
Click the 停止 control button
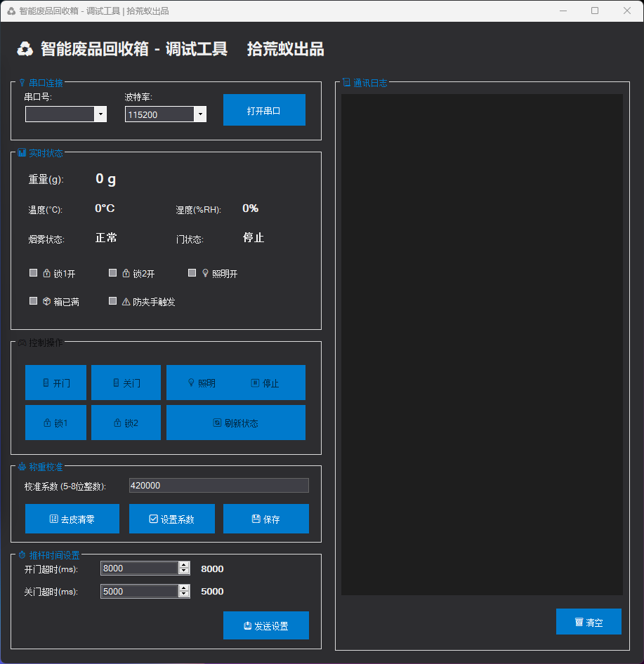265,383
